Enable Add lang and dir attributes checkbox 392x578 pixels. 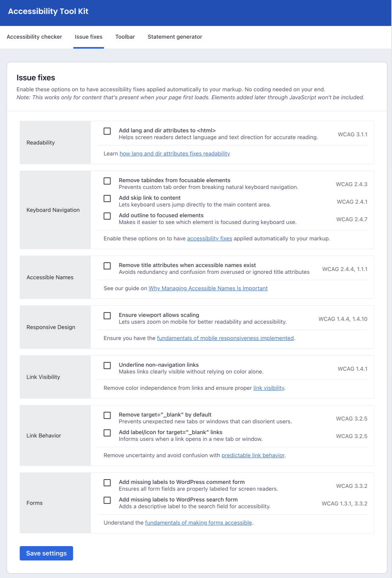tap(107, 131)
